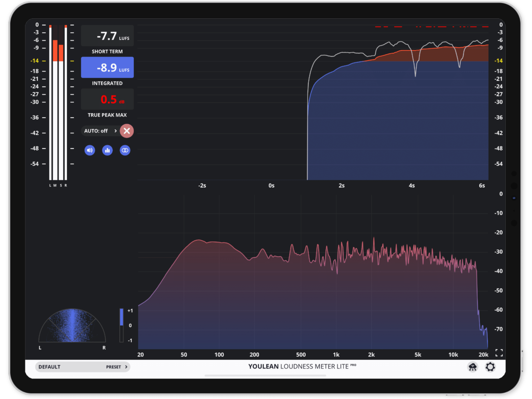The width and height of the screenshot is (532, 399).
Task: Click the 20k frequency axis label
Action: [x=484, y=355]
